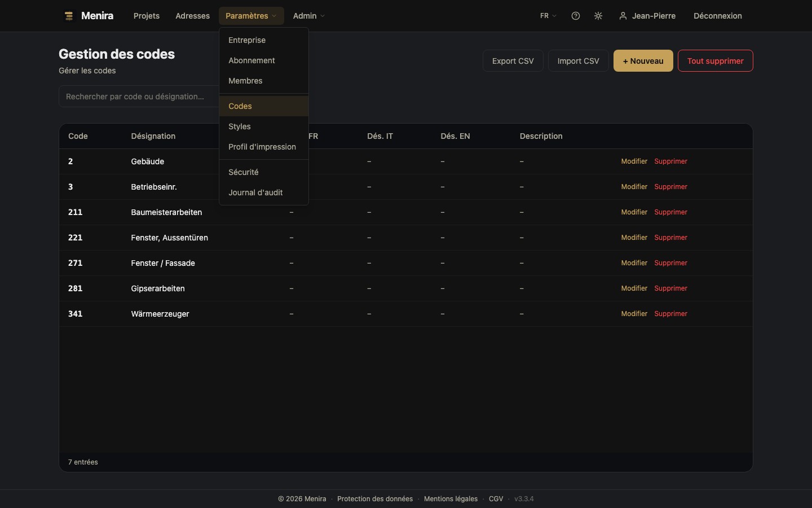Viewport: 812px width, 508px height.
Task: Select Entreprise from Paramètres menu
Action: [x=263, y=40]
